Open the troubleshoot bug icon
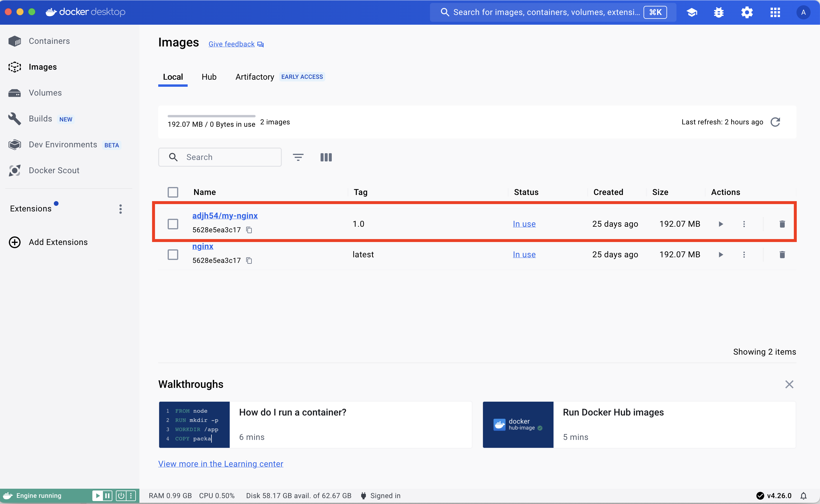820x504 pixels. coord(719,12)
